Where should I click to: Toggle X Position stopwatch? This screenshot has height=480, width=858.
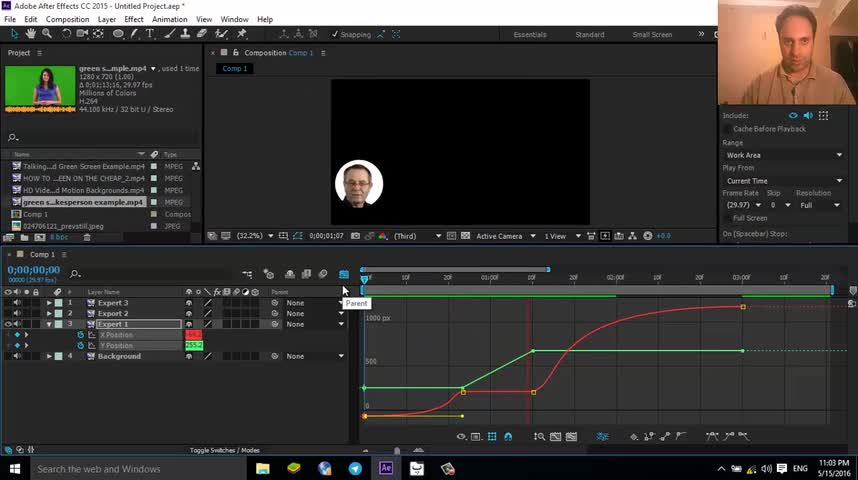80,335
